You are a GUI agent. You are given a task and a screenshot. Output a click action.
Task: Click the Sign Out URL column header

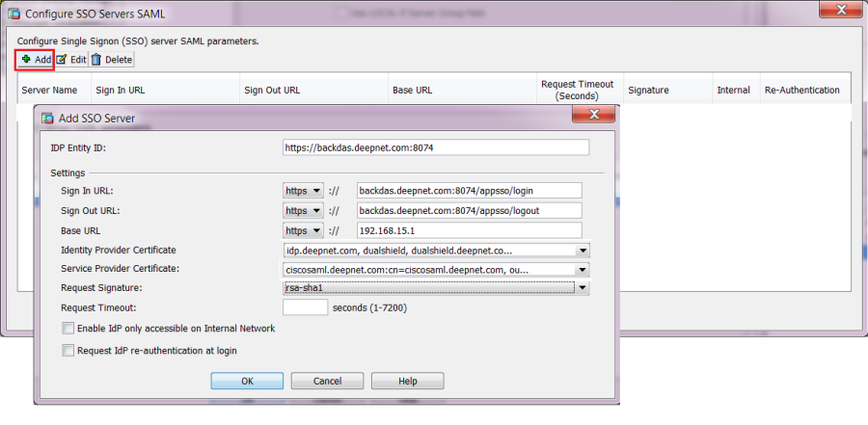313,90
